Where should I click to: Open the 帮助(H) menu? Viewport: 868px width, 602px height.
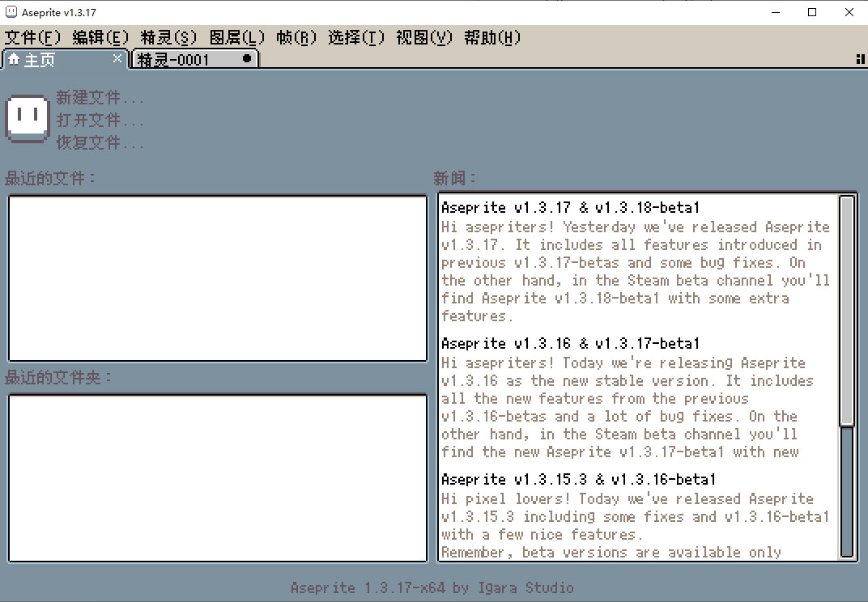pos(492,37)
